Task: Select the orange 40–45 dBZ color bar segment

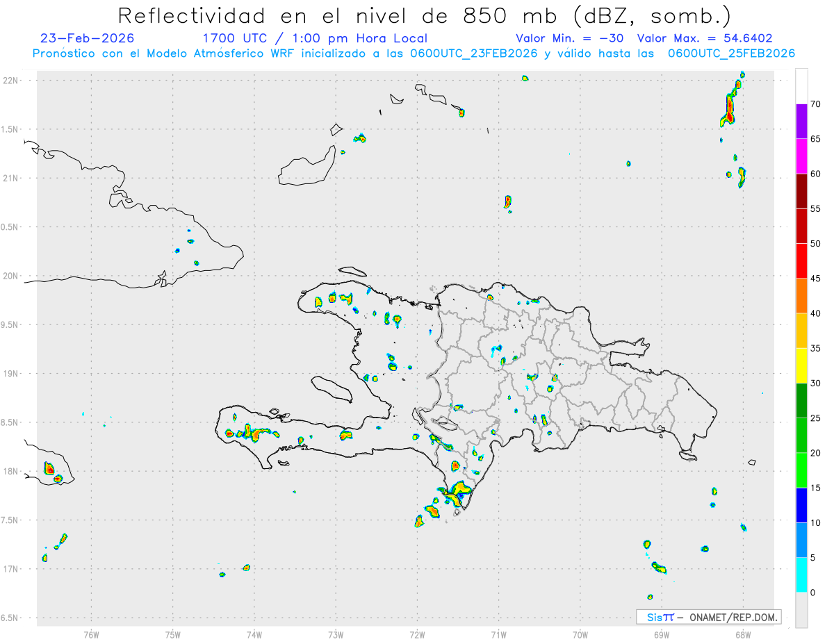Action: 801,296
